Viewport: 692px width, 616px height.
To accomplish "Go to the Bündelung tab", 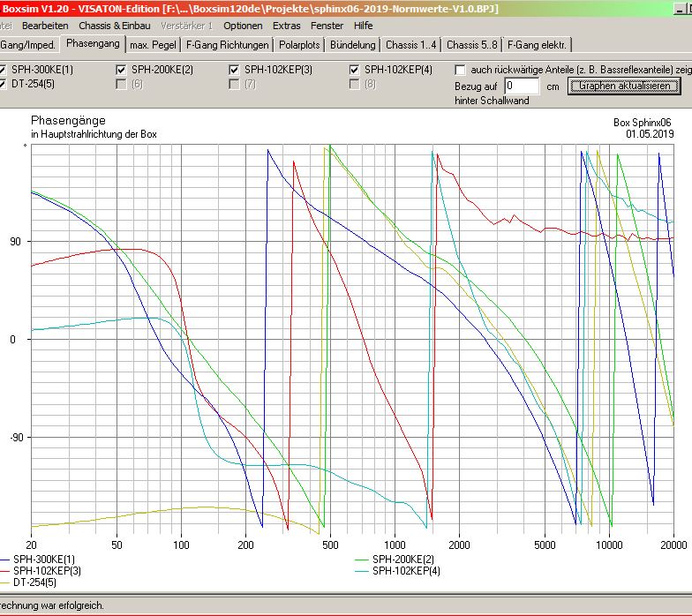I will tap(353, 44).
